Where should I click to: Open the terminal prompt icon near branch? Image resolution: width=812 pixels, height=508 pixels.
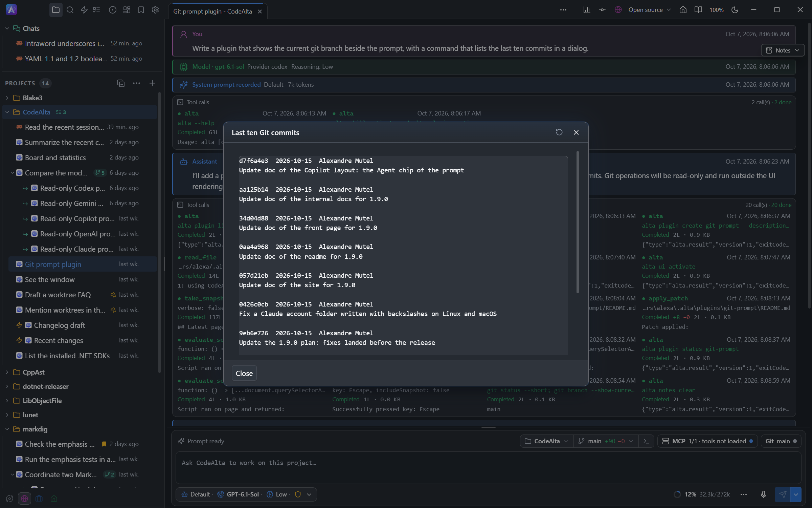coord(646,441)
